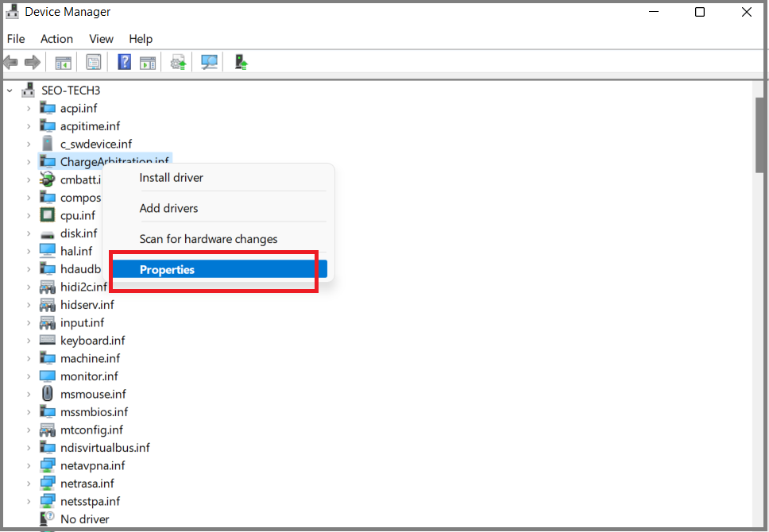Select the monitor.inf label
The height and width of the screenshot is (532, 769).
(89, 376)
